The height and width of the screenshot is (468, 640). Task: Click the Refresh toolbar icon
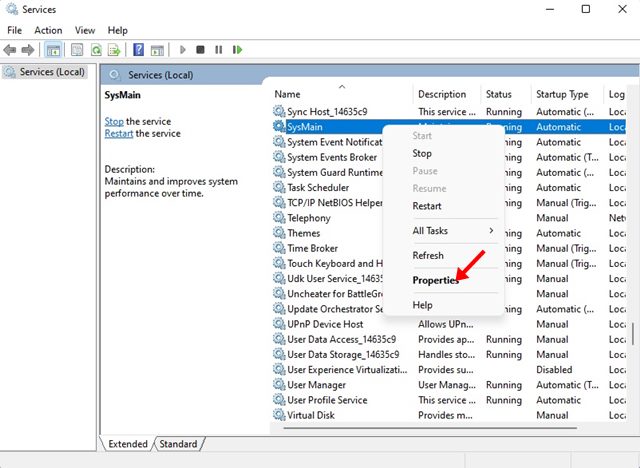(96, 50)
